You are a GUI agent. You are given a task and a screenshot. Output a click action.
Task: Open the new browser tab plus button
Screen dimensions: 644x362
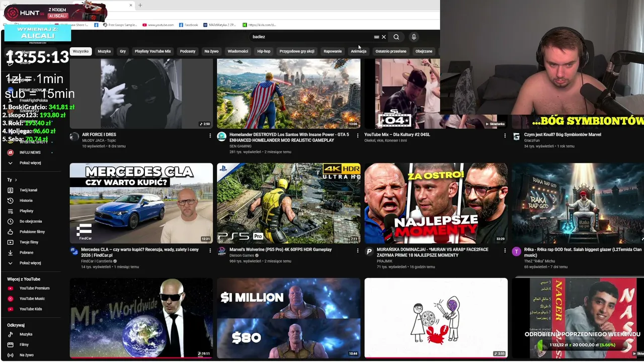pyautogui.click(x=140, y=6)
